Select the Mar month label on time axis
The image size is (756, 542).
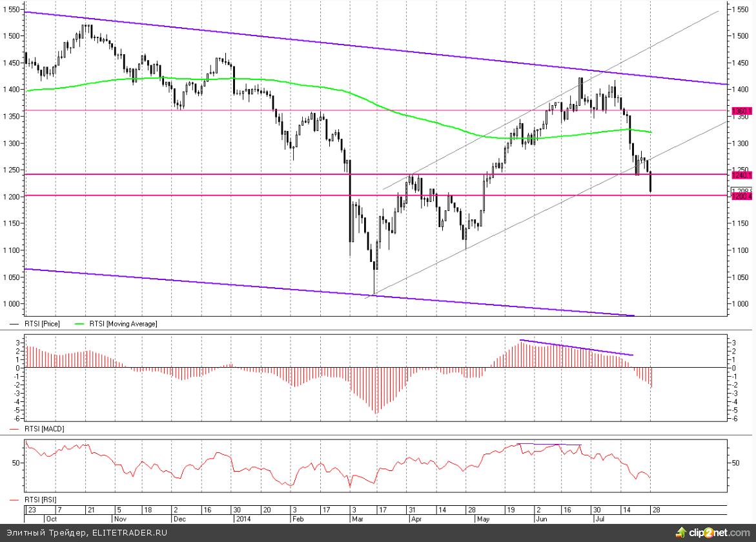[x=356, y=518]
